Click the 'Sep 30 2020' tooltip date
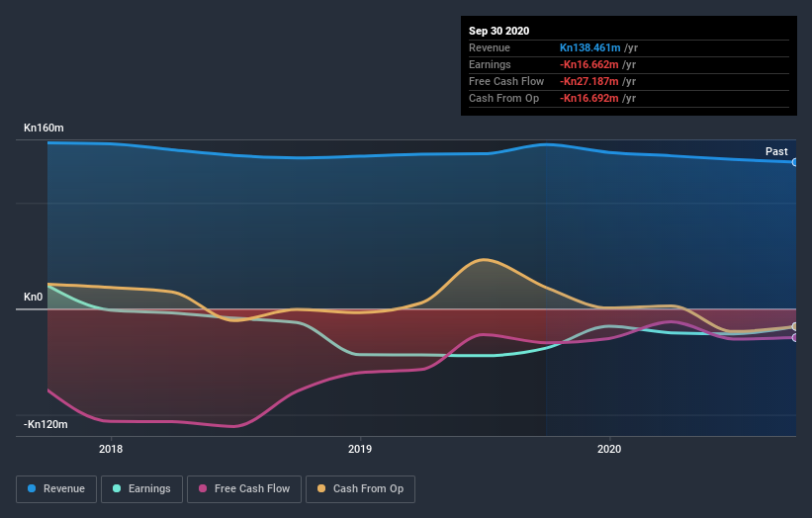The width and height of the screenshot is (812, 518). click(498, 31)
